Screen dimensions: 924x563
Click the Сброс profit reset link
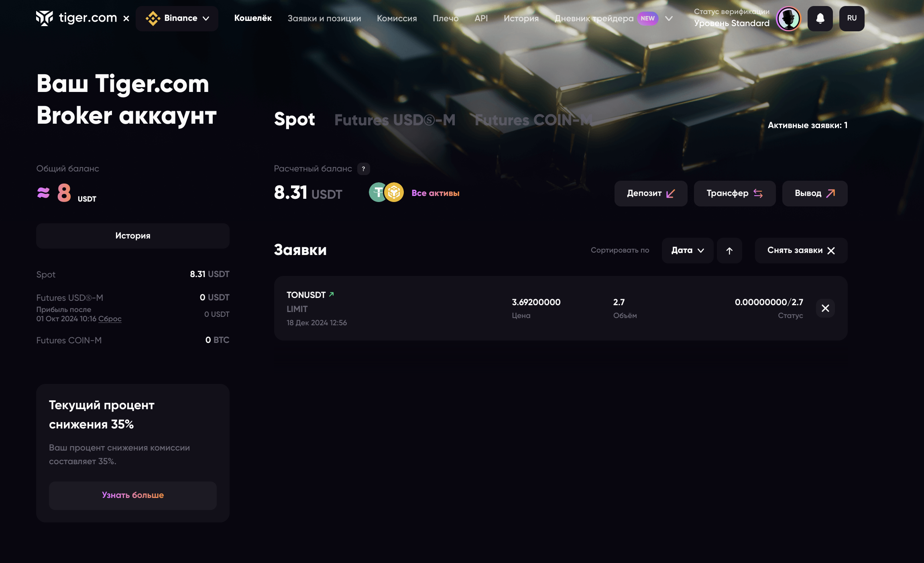110,319
